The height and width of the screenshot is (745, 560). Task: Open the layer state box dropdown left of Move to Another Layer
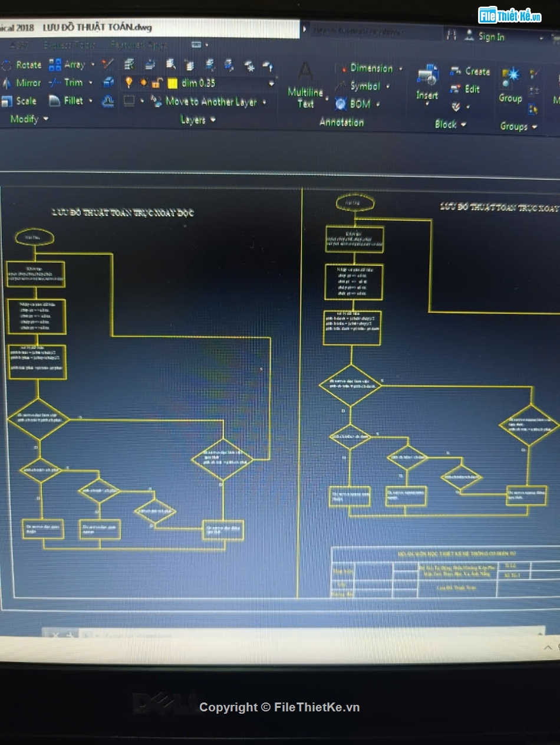pyautogui.click(x=142, y=101)
